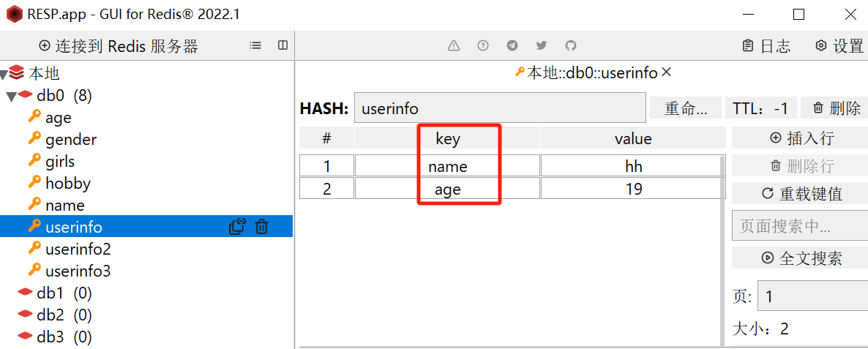Image resolution: width=868 pixels, height=349 pixels.
Task: Click 删除行 delete row button
Action: point(800,165)
